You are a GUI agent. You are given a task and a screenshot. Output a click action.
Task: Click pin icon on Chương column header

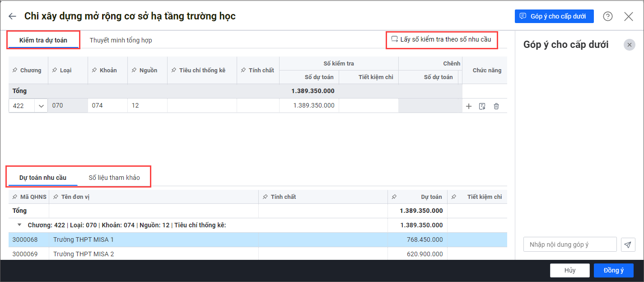click(15, 70)
